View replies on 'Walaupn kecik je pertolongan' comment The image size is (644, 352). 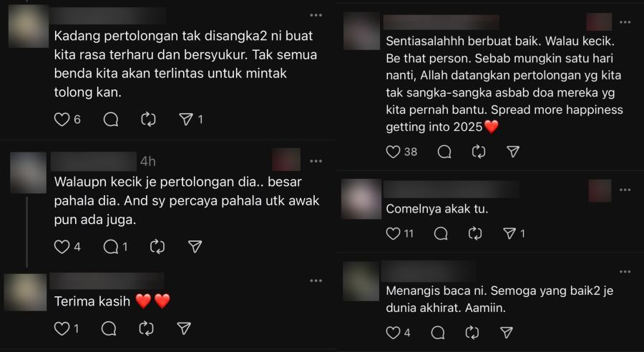pyautogui.click(x=116, y=246)
